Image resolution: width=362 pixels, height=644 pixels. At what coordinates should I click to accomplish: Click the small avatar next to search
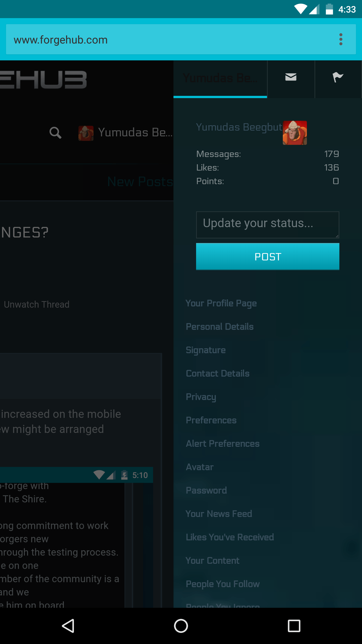86,133
